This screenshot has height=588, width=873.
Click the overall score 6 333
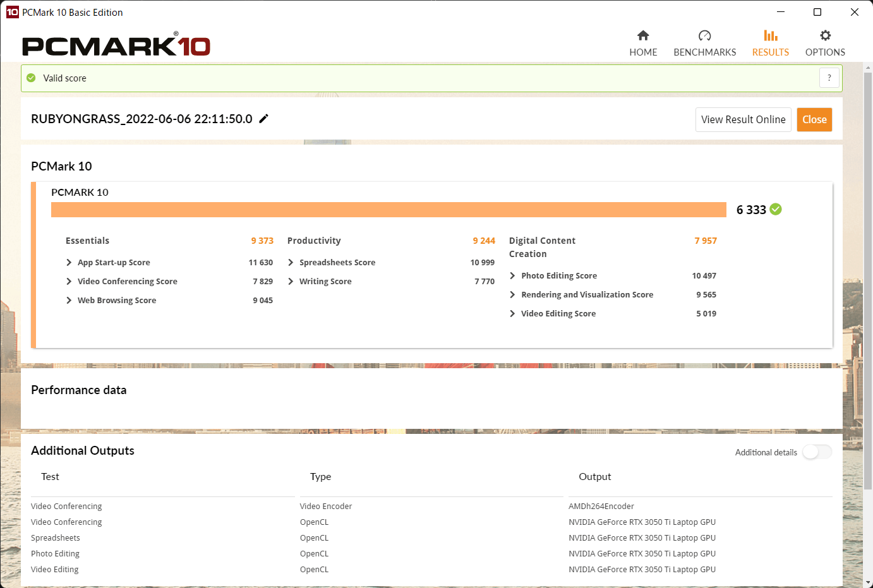click(x=751, y=210)
